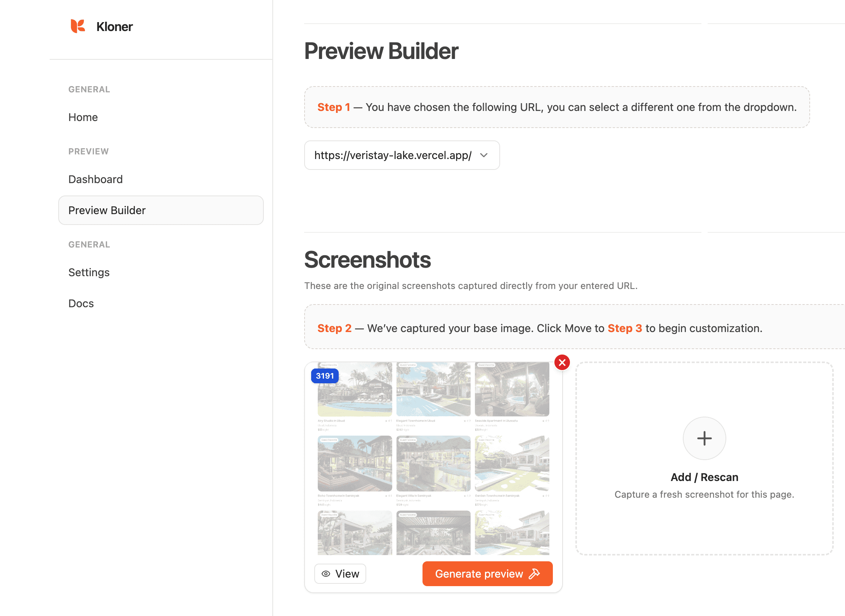Image resolution: width=845 pixels, height=616 pixels.
Task: Open the Dashboard page
Action: 95,179
